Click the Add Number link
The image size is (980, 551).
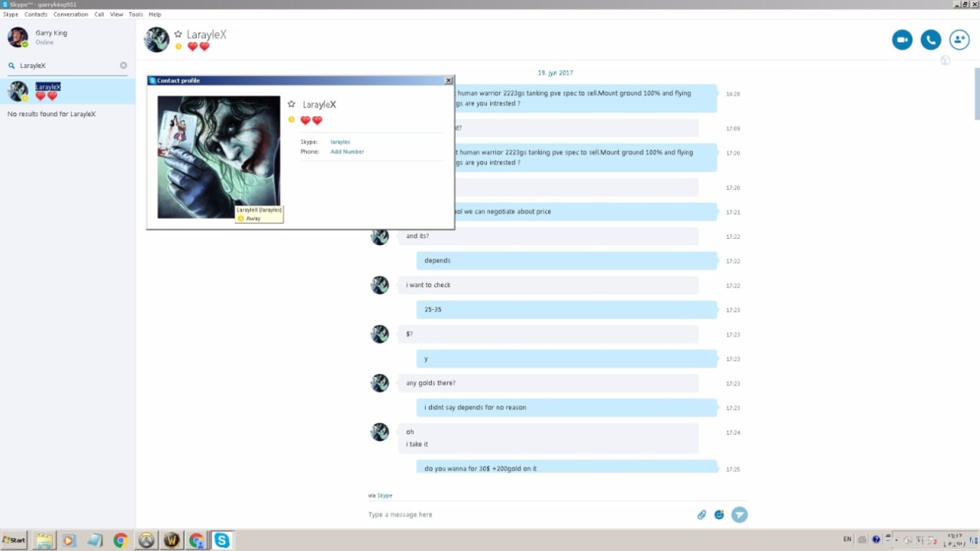(x=347, y=152)
